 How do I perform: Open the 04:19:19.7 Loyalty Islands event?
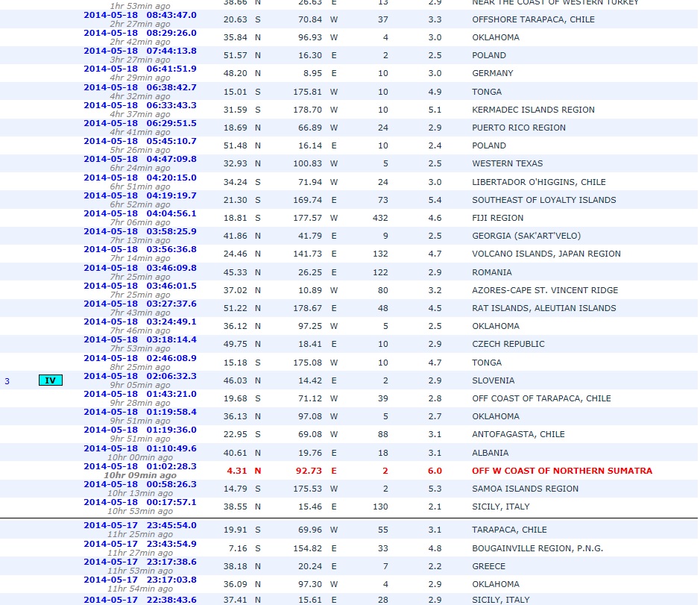(x=139, y=195)
